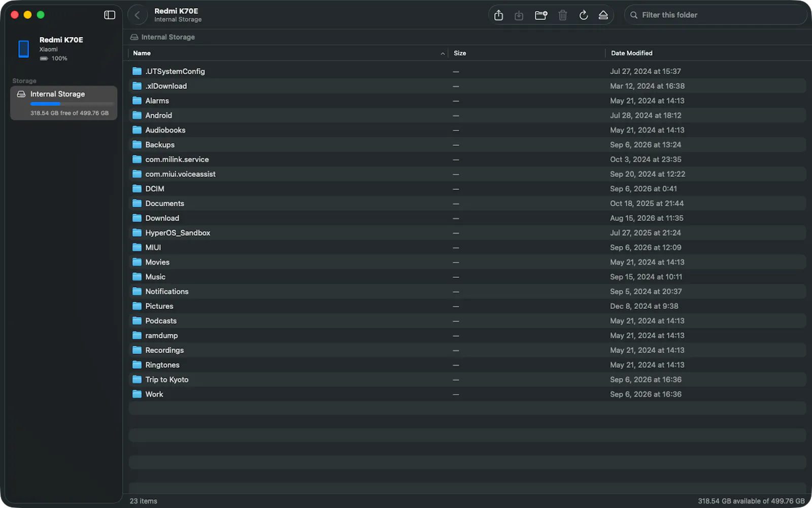Image resolution: width=812 pixels, height=508 pixels.
Task: Click the Redmi K70E window title
Action: [176, 11]
